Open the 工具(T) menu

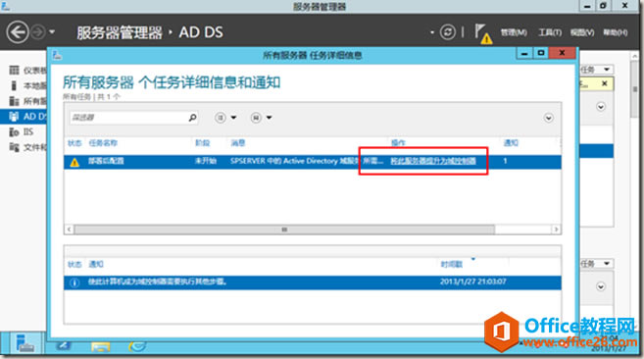(550, 32)
